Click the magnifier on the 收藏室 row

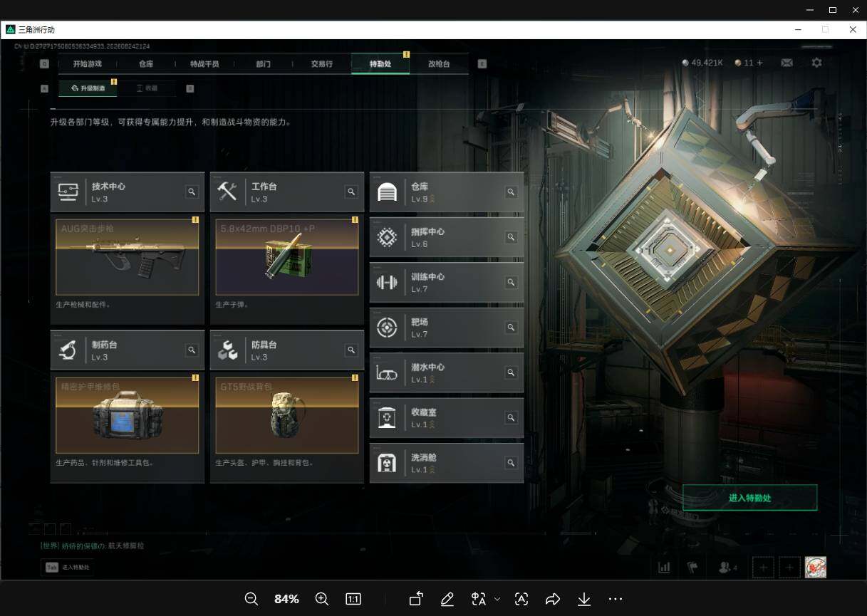511,418
